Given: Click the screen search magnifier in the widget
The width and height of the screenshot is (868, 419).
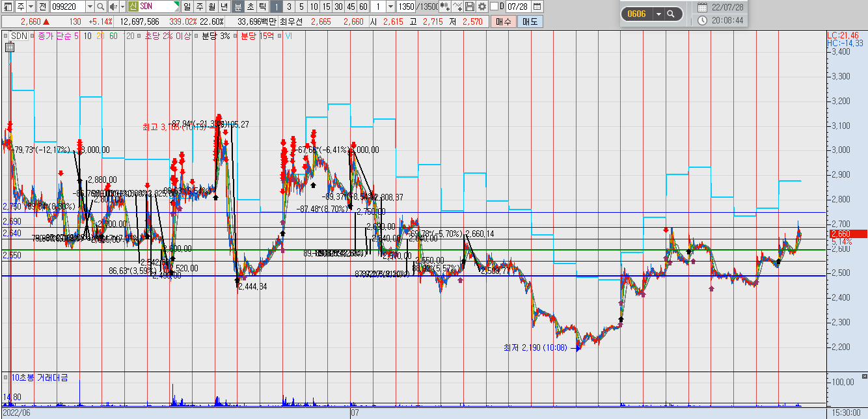Looking at the screenshot, I should 671,14.
